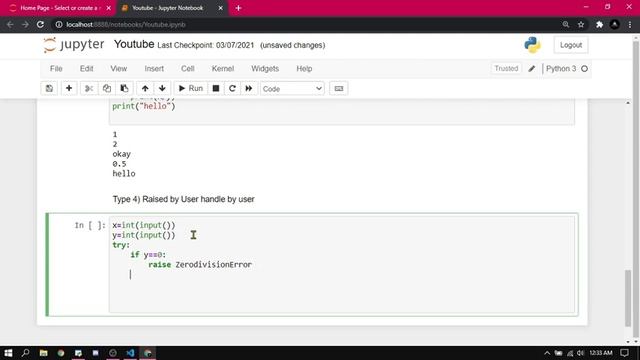Screen dimensions: 640x360
Task: Bookmark this page with the star icon
Action: [x=581, y=24]
